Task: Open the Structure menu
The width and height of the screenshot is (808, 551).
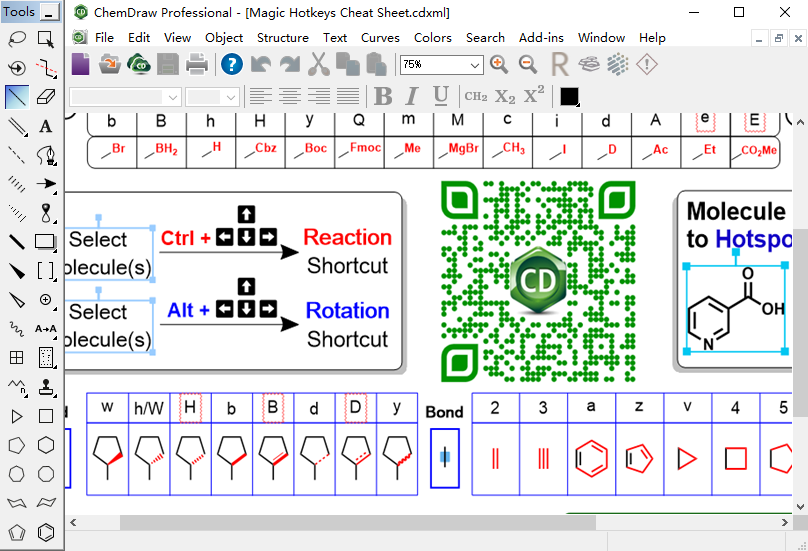Action: tap(283, 38)
